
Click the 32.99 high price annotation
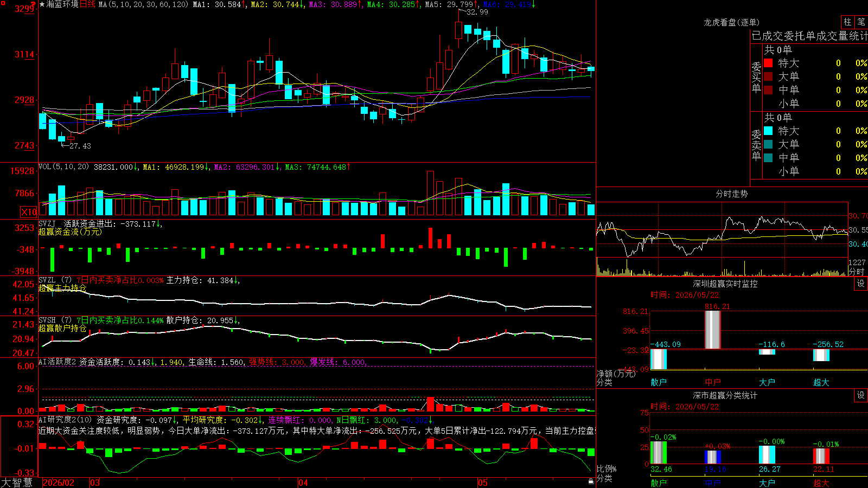tap(477, 12)
